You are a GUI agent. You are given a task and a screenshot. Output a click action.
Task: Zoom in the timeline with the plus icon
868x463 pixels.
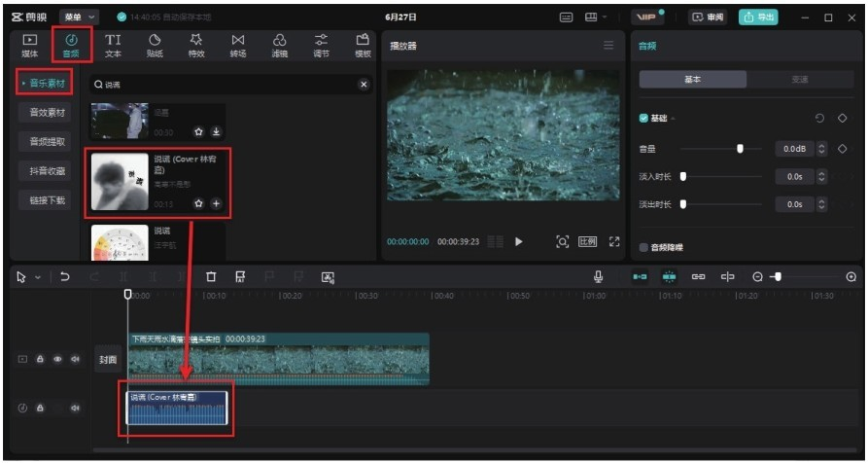click(851, 277)
